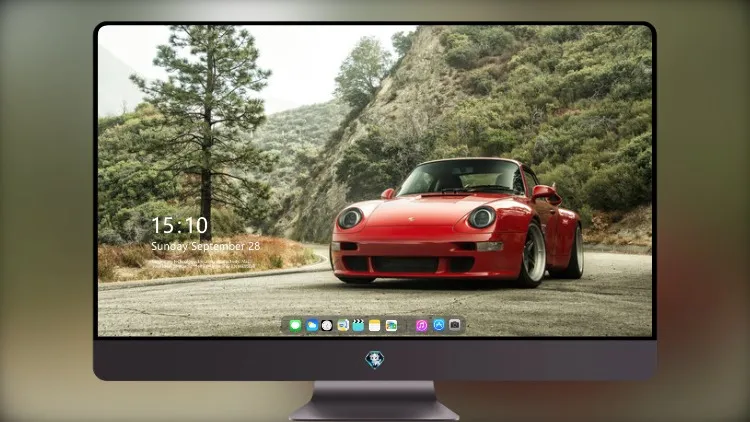This screenshot has width=750, height=422.
Task: Open the Photos-style gallery dock icon
Action: pos(391,326)
